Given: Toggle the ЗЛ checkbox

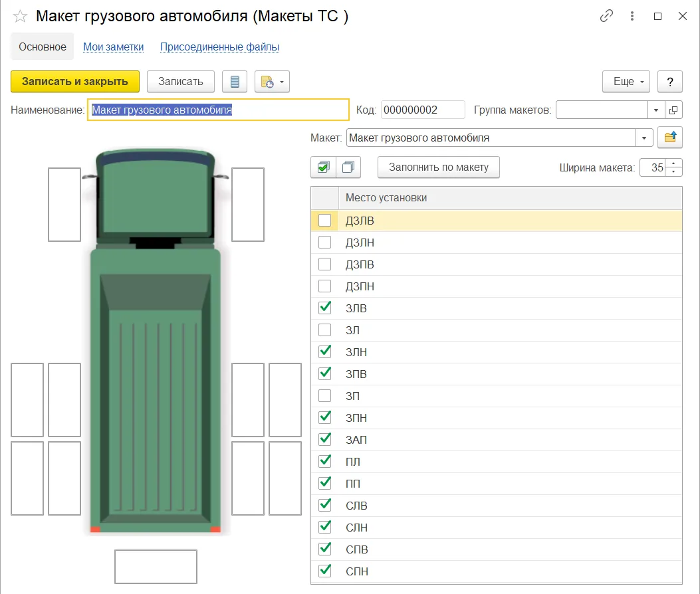Looking at the screenshot, I should coord(324,330).
